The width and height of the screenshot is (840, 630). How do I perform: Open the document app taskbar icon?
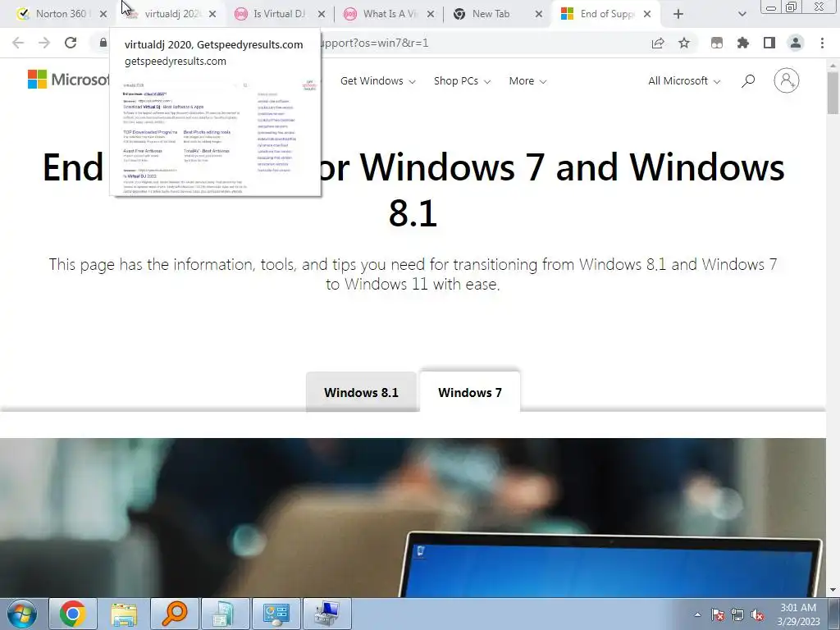tap(225, 614)
